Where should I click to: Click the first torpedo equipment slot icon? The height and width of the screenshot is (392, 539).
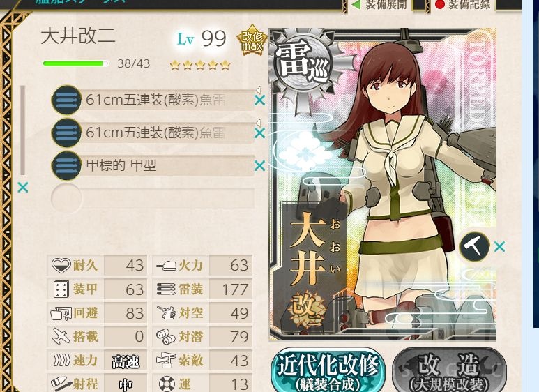[x=66, y=100]
